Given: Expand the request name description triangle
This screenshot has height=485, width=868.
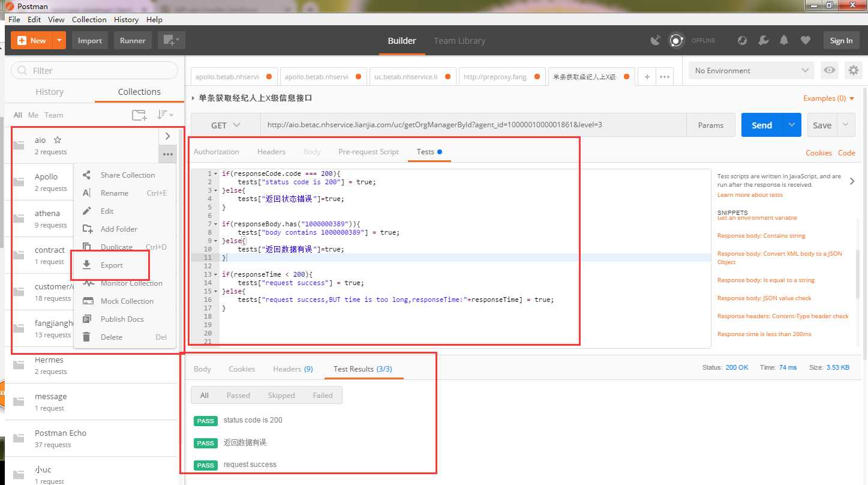Looking at the screenshot, I should (193, 98).
